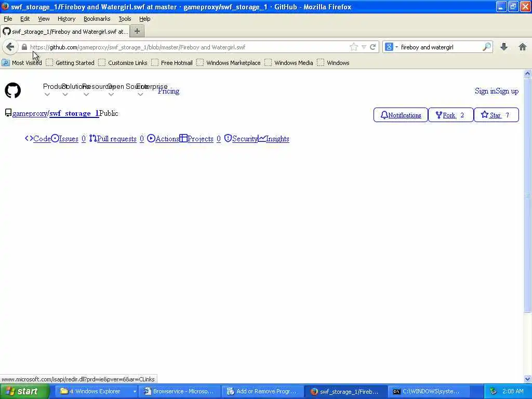Open the Windows Media bookmark
Image resolution: width=532 pixels, height=399 pixels.
[x=289, y=63]
